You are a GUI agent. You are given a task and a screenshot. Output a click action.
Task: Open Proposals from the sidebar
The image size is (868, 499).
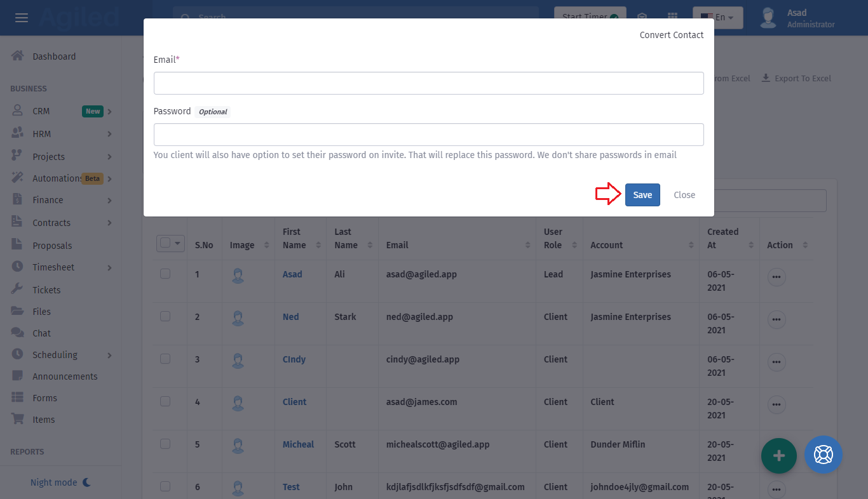[x=52, y=246]
